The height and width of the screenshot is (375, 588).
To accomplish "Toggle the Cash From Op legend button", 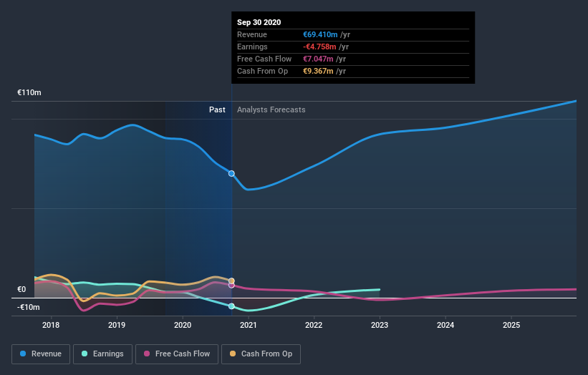I will click(261, 354).
